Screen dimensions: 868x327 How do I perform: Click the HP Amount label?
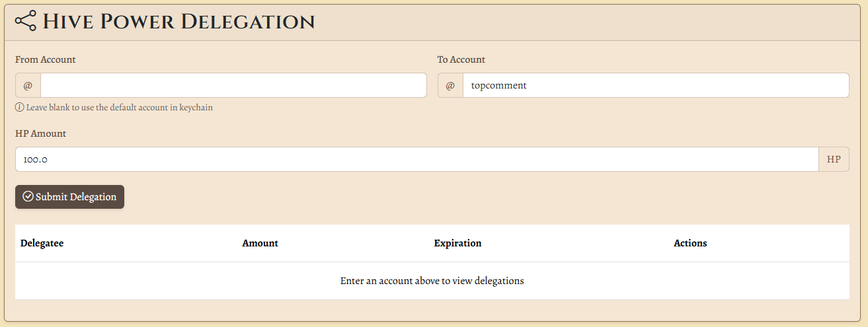pyautogui.click(x=41, y=133)
